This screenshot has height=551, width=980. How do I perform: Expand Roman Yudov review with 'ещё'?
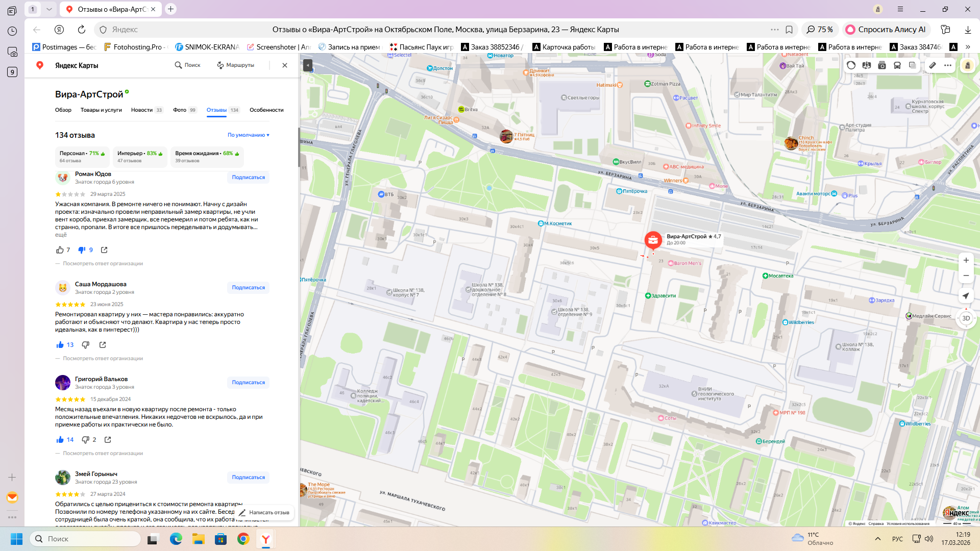pyautogui.click(x=61, y=235)
